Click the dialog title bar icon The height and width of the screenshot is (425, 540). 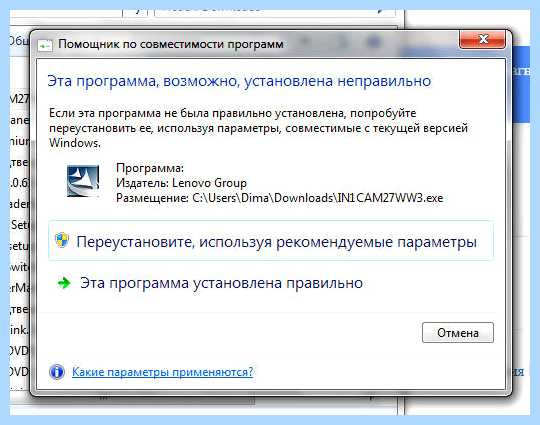point(45,45)
